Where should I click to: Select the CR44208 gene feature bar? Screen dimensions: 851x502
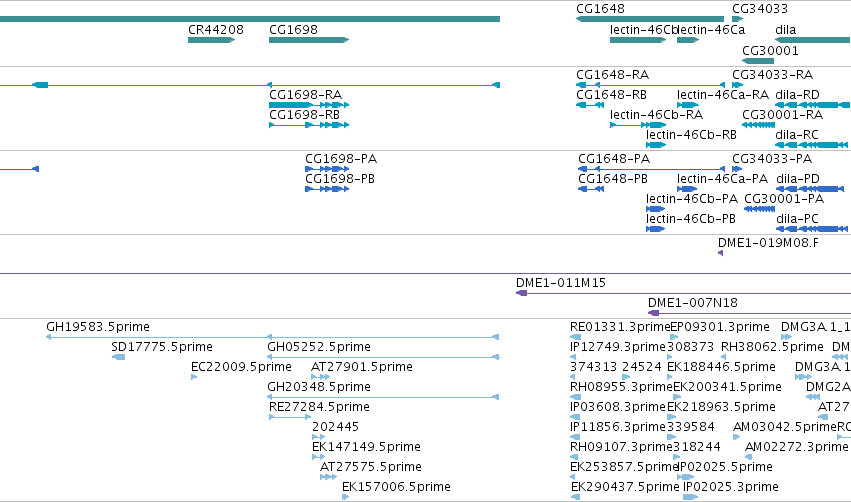(211, 40)
